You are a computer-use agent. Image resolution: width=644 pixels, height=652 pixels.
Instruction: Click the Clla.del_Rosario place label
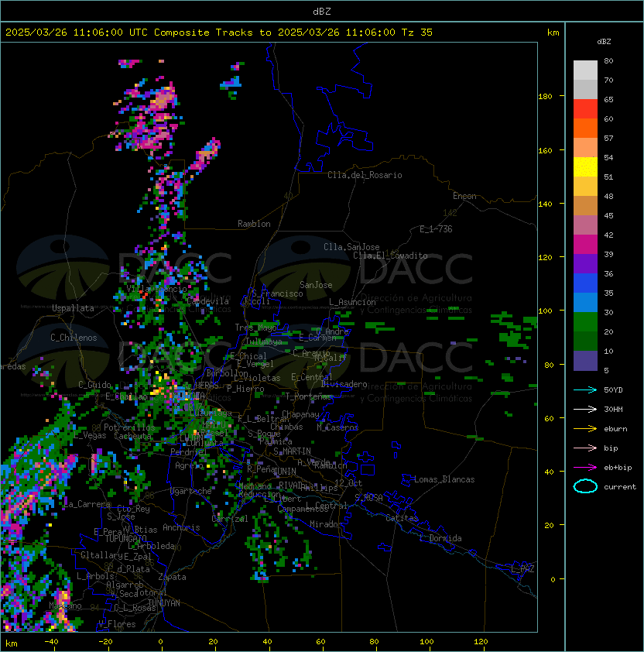coord(365,175)
